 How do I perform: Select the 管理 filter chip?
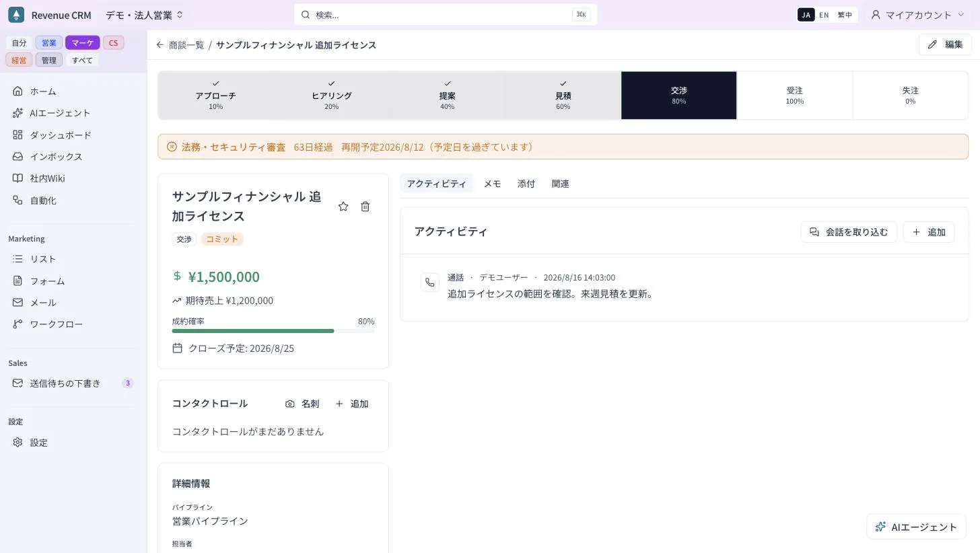coord(48,60)
